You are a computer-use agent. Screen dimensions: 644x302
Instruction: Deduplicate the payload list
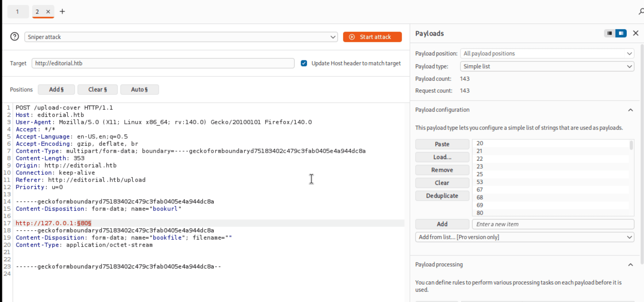tap(442, 196)
